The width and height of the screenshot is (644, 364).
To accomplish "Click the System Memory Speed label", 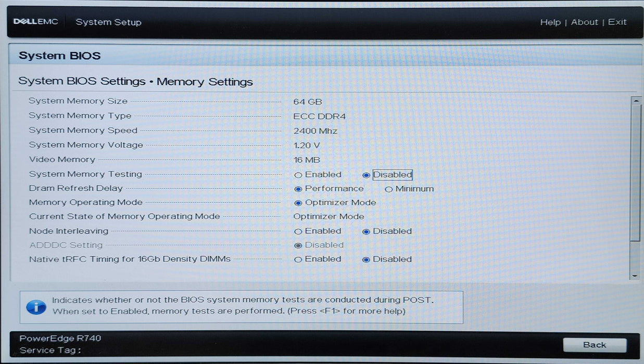I will [83, 131].
